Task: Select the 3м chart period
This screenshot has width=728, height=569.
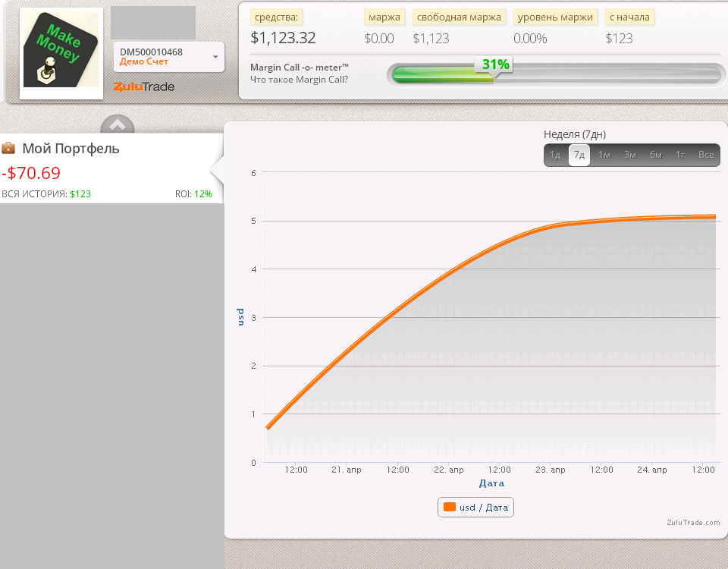Action: pyautogui.click(x=630, y=155)
